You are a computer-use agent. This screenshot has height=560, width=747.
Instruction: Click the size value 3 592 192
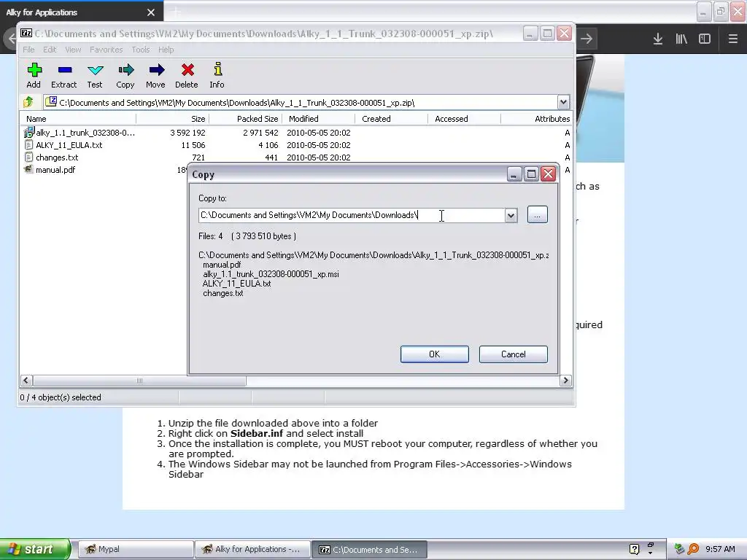point(187,133)
